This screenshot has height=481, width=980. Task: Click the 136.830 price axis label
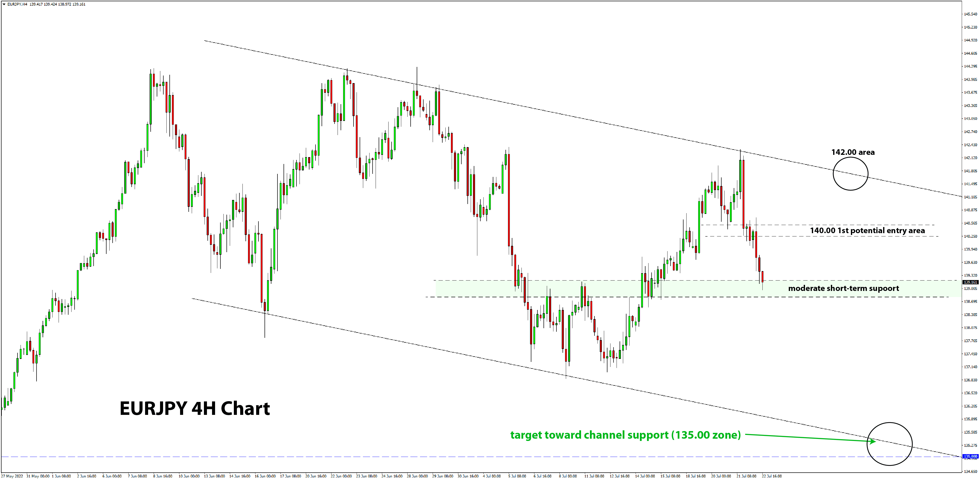click(x=970, y=380)
